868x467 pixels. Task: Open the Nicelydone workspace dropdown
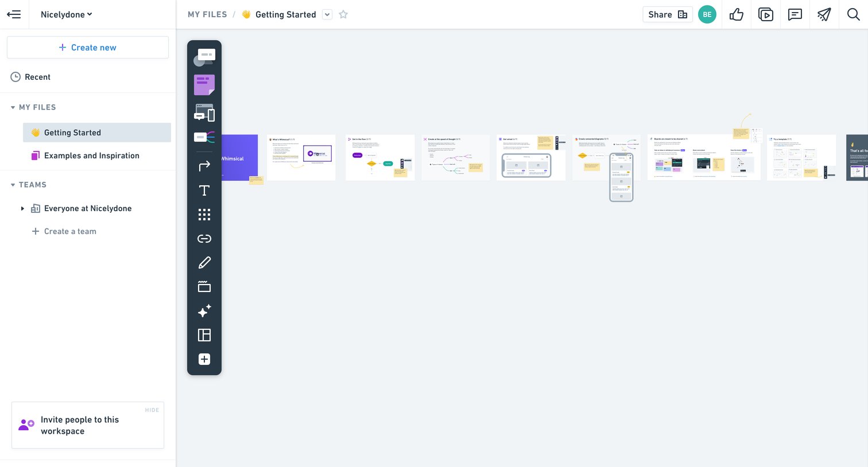click(x=66, y=14)
